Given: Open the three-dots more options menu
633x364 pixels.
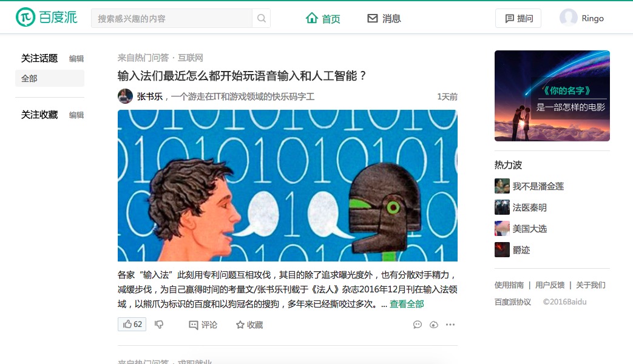Looking at the screenshot, I should point(450,325).
